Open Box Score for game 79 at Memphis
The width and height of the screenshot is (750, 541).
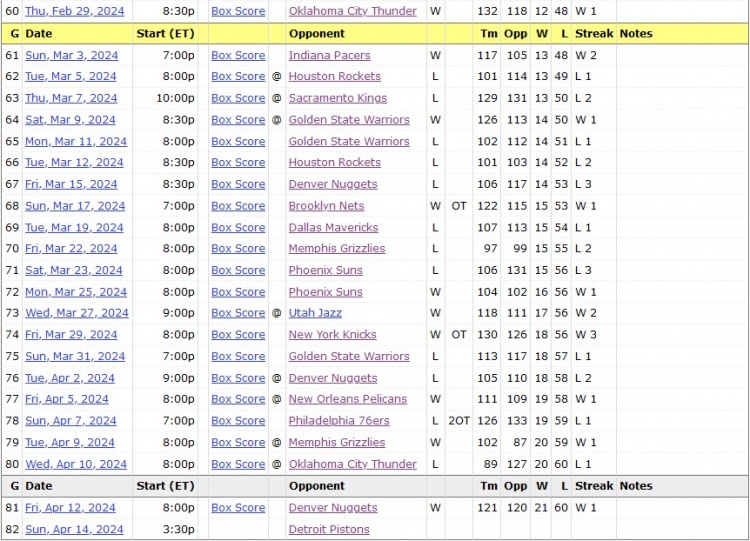[238, 442]
